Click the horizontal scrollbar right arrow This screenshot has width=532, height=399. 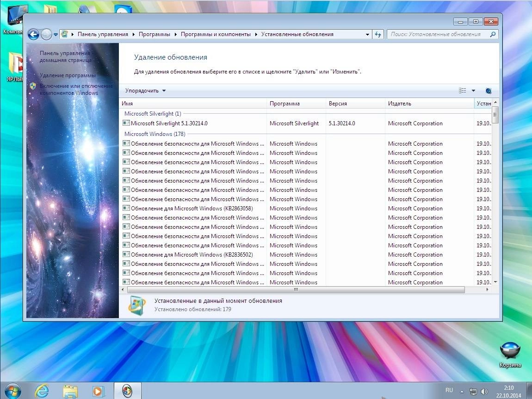[488, 289]
